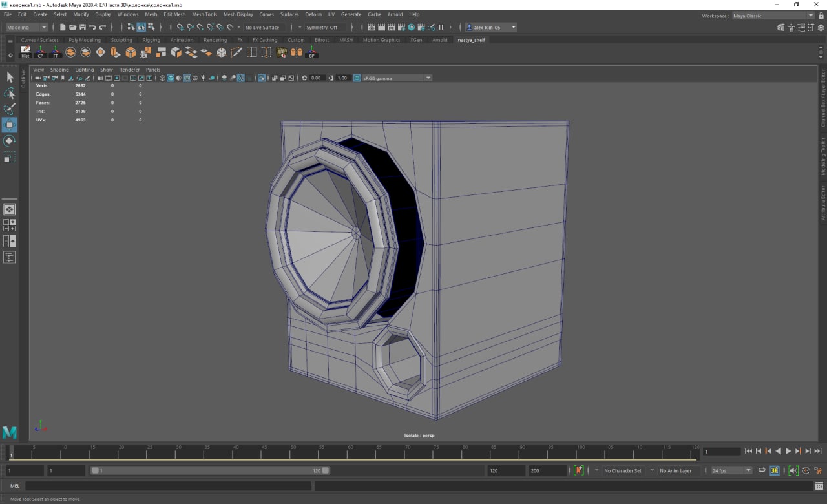Viewport: 827px width, 504px height.
Task: Open the Mesh Tools menu
Action: 204,14
